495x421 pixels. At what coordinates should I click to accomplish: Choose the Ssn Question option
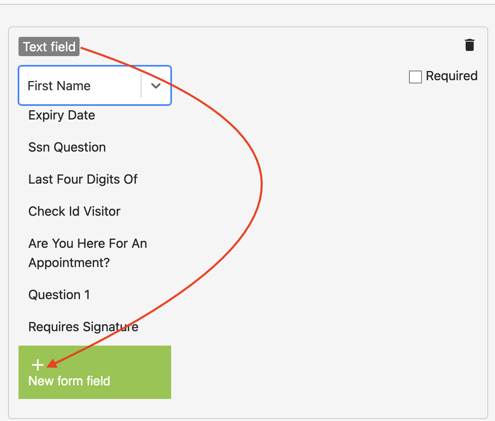tap(67, 147)
